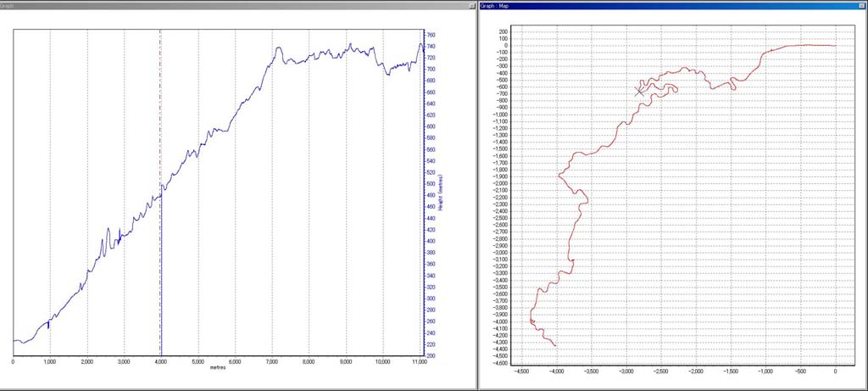Close the Graph : Map window
Image resolution: width=868 pixels, height=391 pixels.
coord(862,5)
